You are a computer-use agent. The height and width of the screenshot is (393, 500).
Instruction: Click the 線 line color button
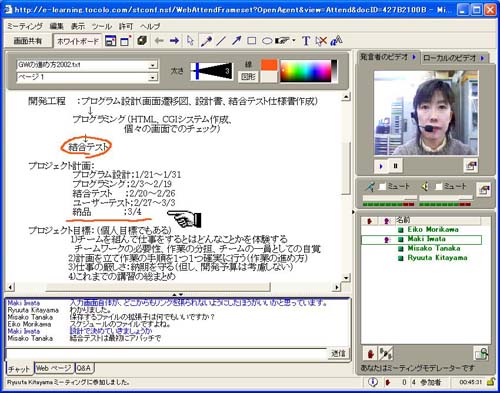coord(248,64)
